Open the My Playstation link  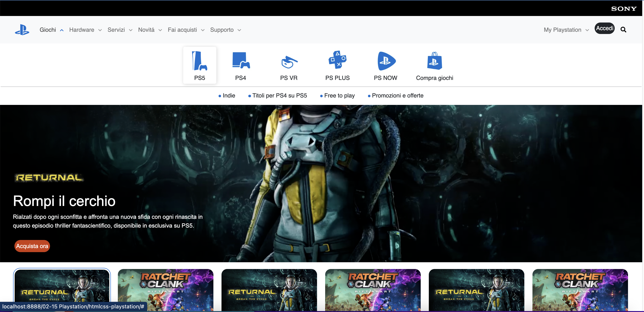click(562, 30)
